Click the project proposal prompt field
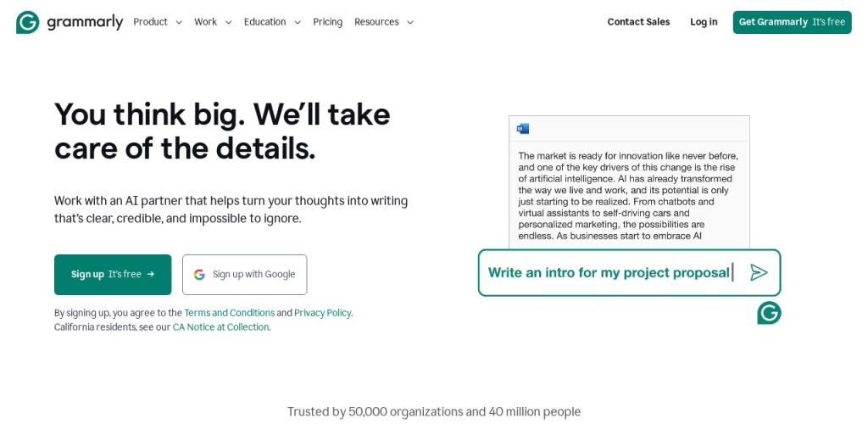The width and height of the screenshot is (868, 424). 609,272
